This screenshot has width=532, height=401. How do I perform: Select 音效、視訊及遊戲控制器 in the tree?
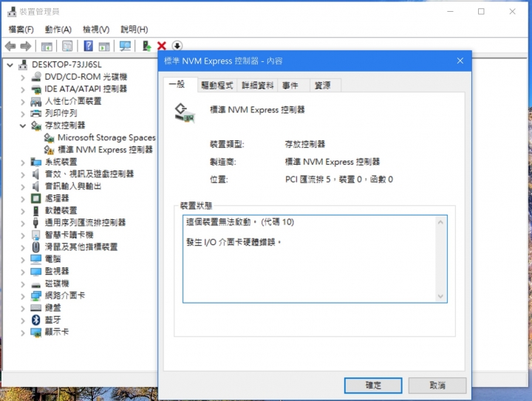pos(89,174)
